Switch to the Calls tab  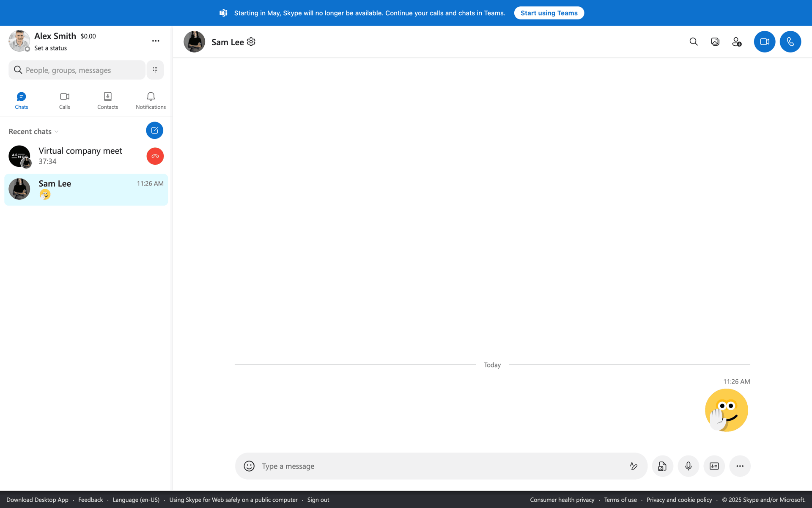coord(64,101)
